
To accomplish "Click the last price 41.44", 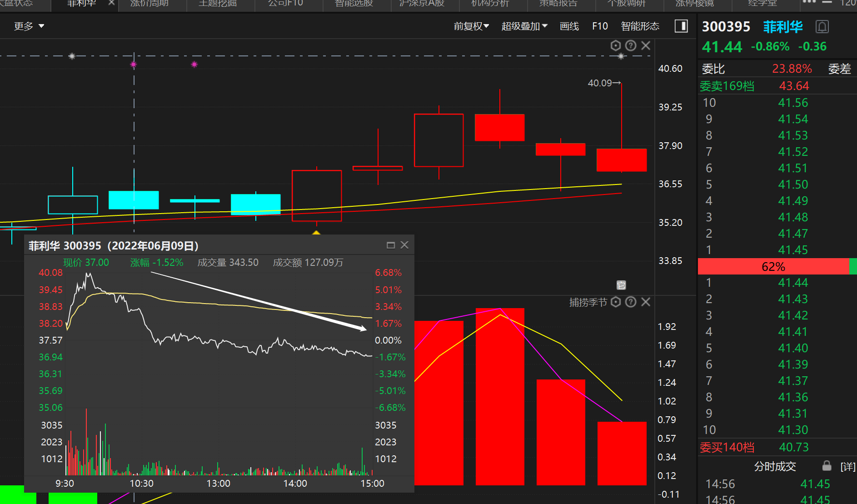I will click(722, 47).
